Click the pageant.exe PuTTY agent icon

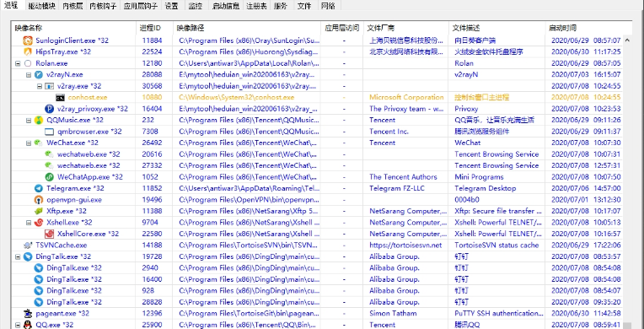tap(28, 313)
